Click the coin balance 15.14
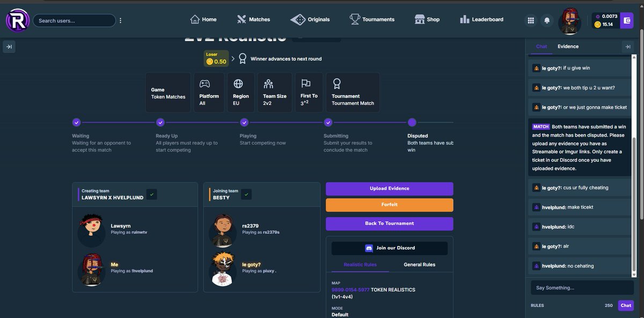This screenshot has width=644, height=318. coord(604,24)
